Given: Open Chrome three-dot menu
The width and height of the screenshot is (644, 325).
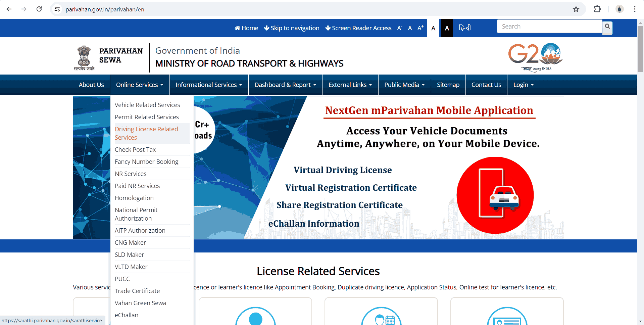Looking at the screenshot, I should 635,9.
